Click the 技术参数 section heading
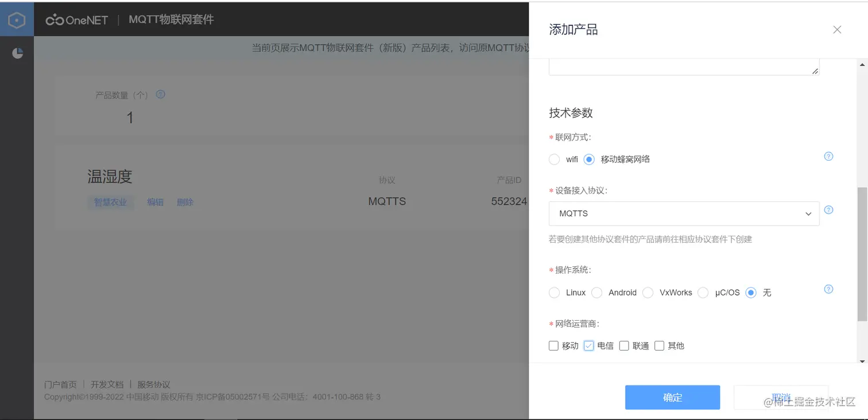The image size is (868, 420). [571, 113]
